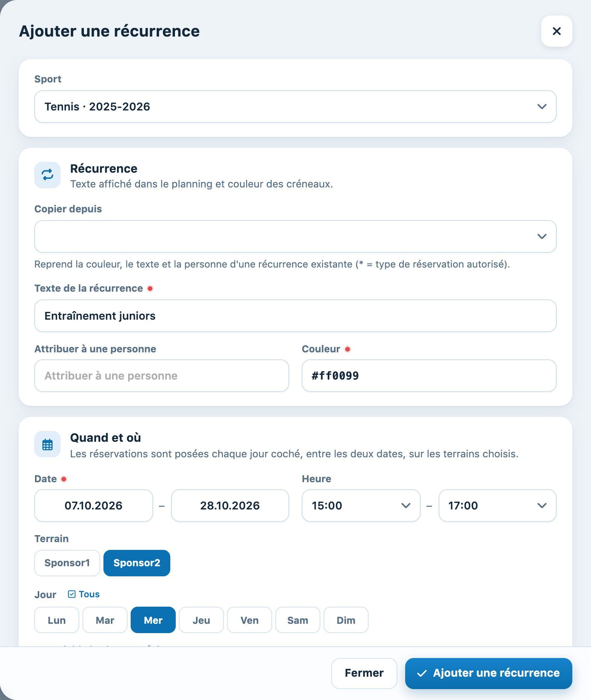Enable the Lun day button
This screenshot has height=700, width=591.
coord(57,620)
